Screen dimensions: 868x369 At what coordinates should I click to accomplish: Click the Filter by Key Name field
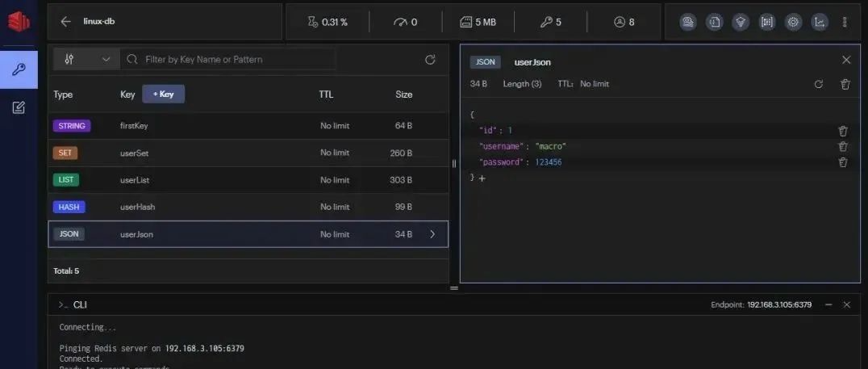[227, 59]
